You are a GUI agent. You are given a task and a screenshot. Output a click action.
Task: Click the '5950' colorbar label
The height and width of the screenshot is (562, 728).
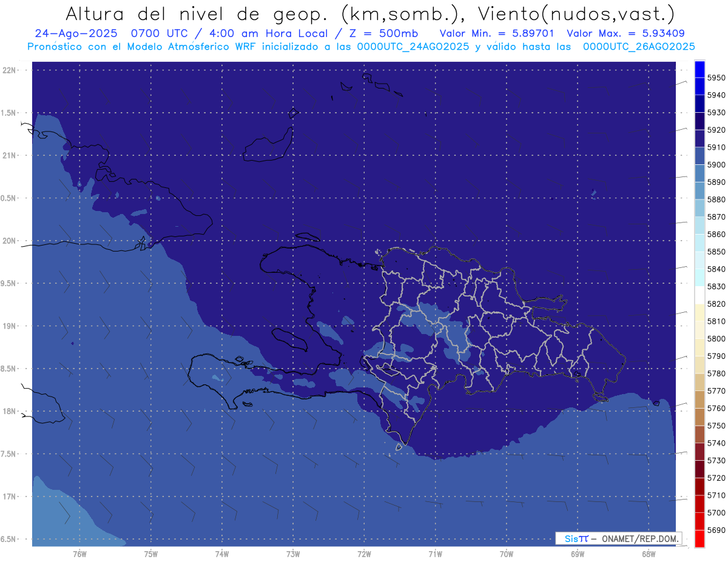[x=716, y=78]
